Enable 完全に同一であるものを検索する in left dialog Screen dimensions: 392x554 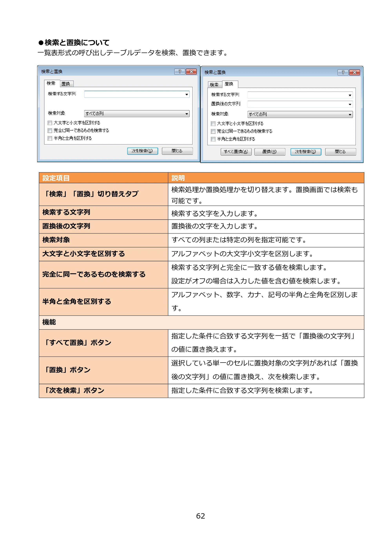50,130
